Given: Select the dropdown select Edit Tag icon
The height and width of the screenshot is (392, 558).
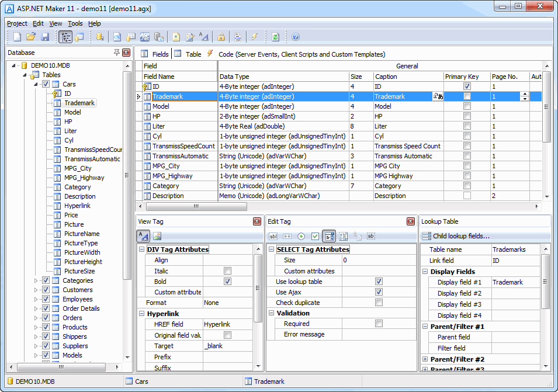Looking at the screenshot, I should tap(329, 236).
